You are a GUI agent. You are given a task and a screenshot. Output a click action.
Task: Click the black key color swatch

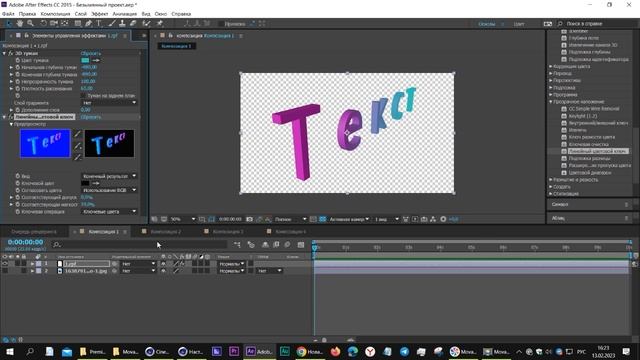(85, 183)
